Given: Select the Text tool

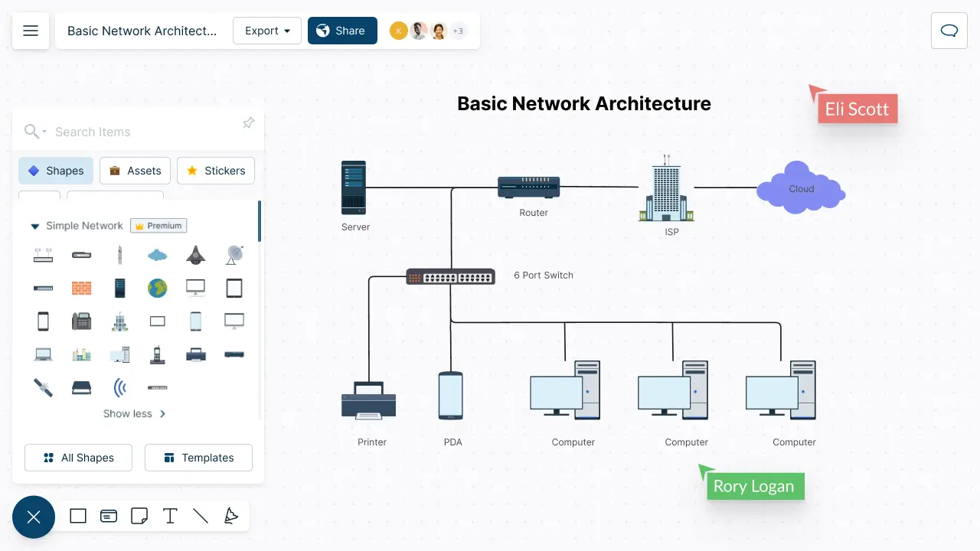Looking at the screenshot, I should coord(170,516).
